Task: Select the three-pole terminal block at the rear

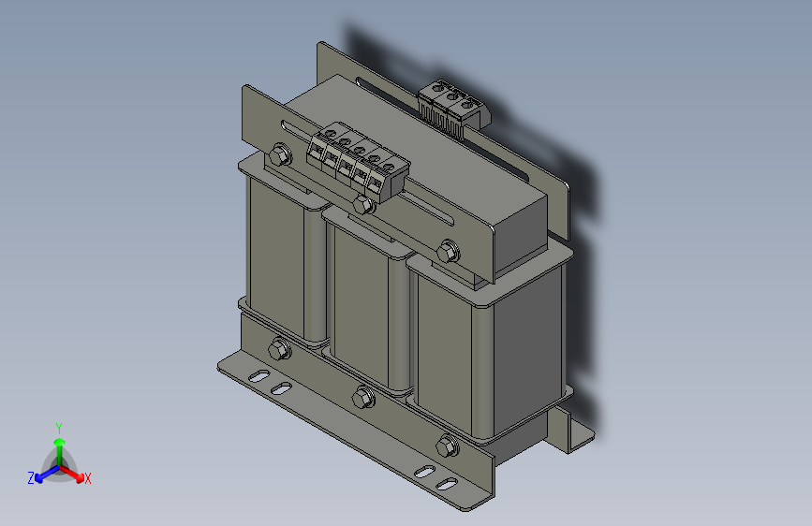Action: click(453, 110)
